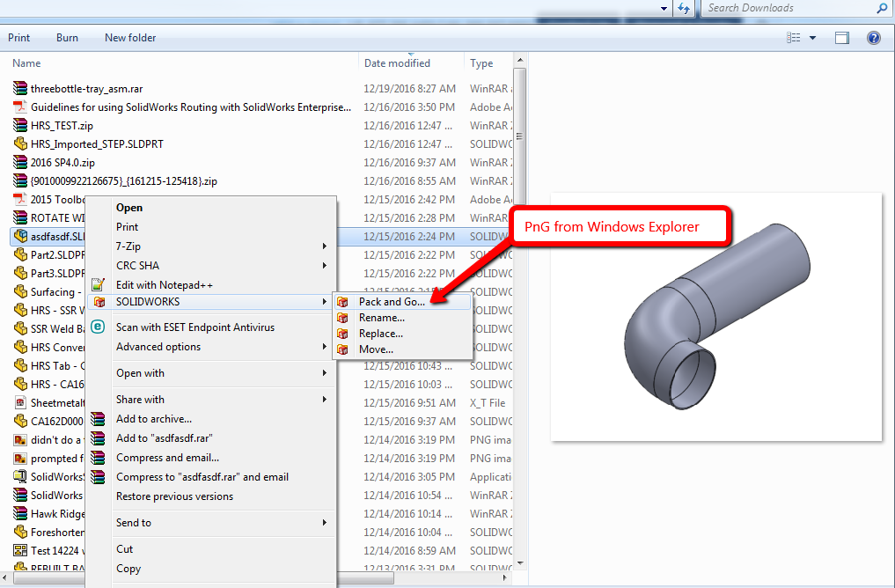Click the change view icon
This screenshot has width=895, height=588.
coord(794,38)
